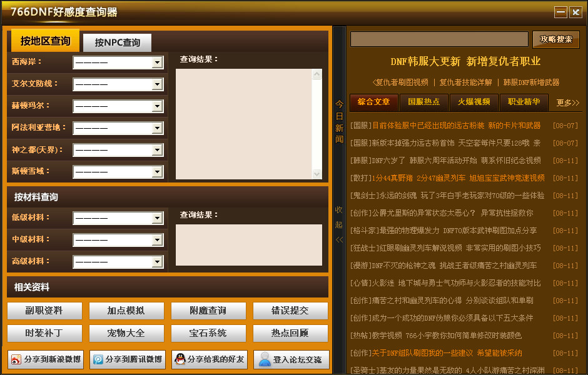
Task: Switch to the 职业精华 category tab
Action: click(x=524, y=102)
